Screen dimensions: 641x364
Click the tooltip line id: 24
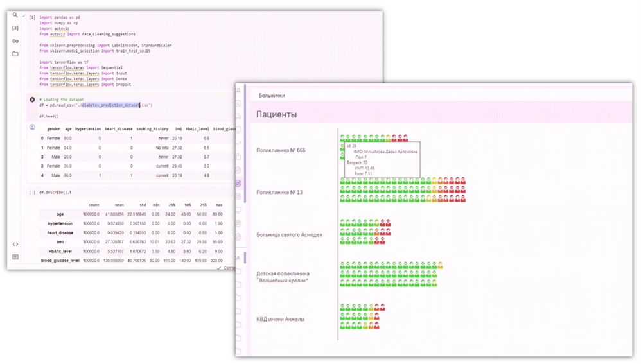point(351,146)
